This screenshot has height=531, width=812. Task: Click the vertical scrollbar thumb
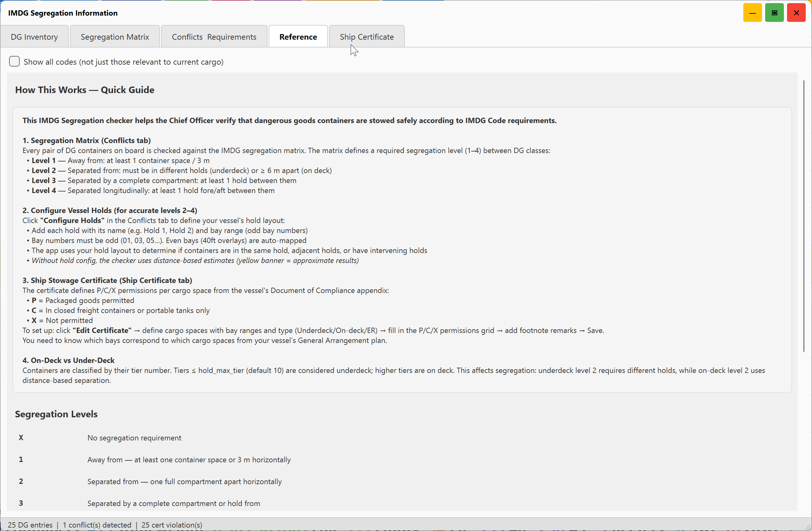(x=804, y=216)
